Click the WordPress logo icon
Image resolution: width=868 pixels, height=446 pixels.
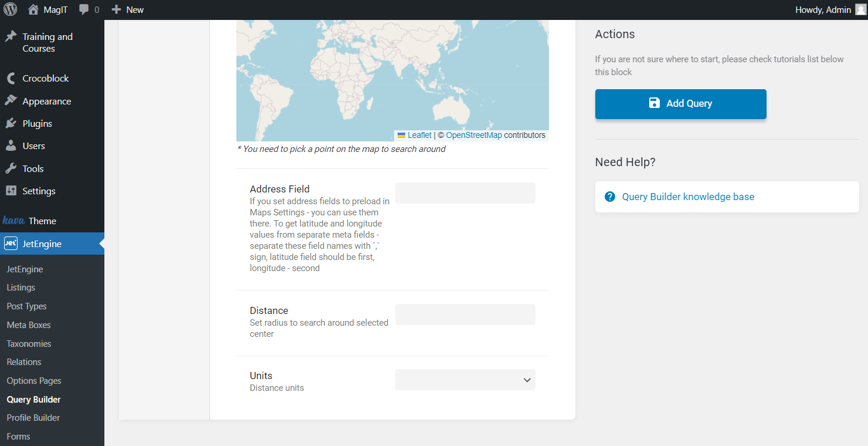[11, 9]
